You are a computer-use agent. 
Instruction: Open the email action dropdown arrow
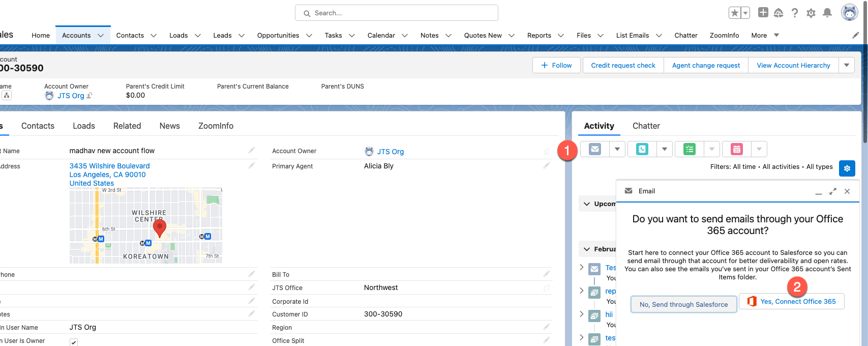[617, 149]
